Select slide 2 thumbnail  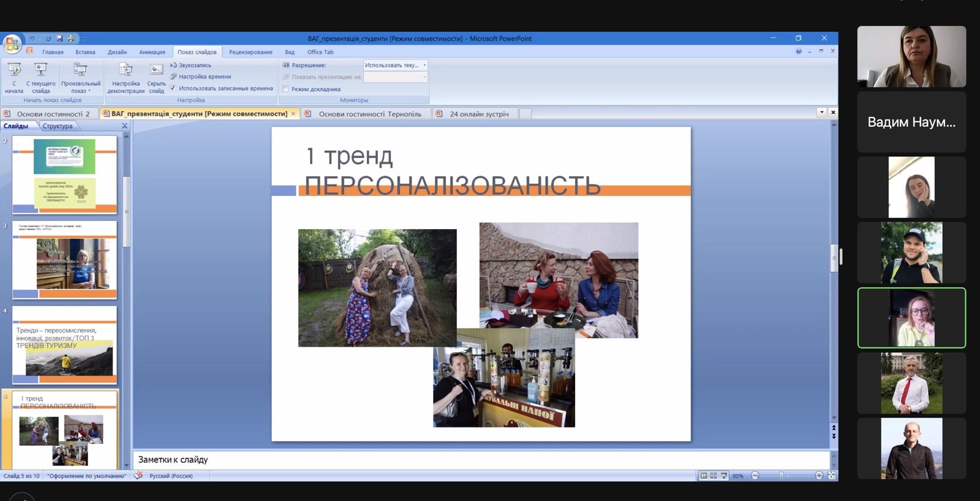coord(64,175)
